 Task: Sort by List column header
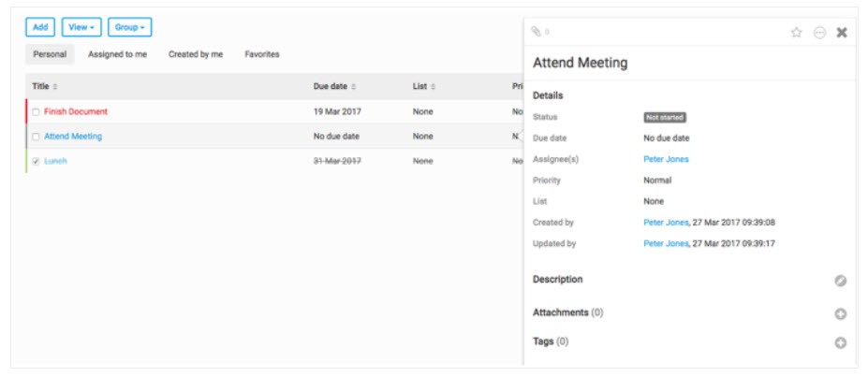tap(423, 87)
